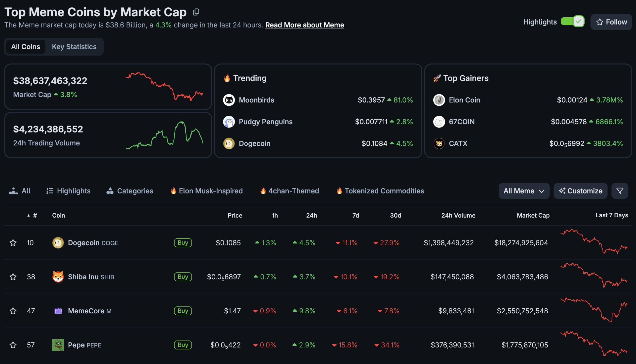Click the Buy button for Shiba Inu
This screenshot has height=364, width=636.
[x=183, y=277]
